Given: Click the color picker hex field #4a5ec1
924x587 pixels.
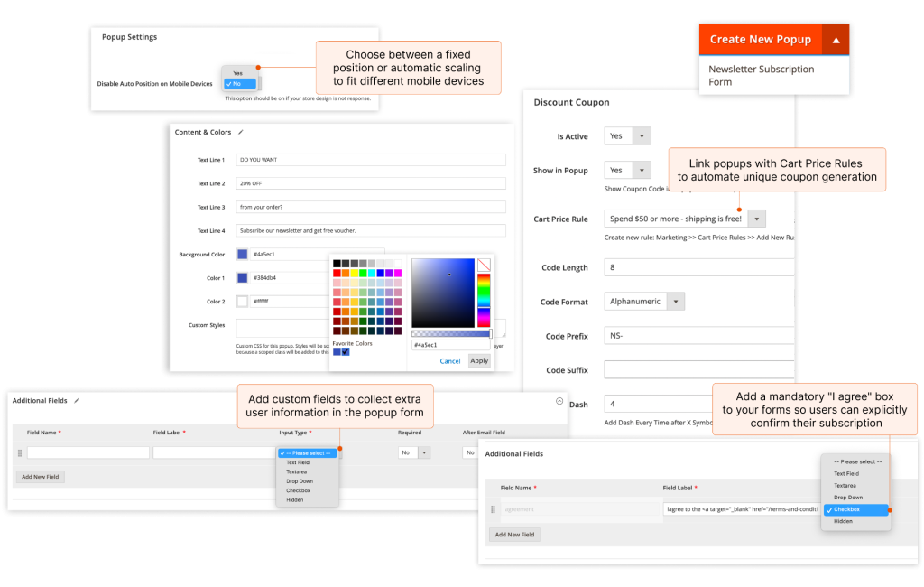Looking at the screenshot, I should pyautogui.click(x=451, y=345).
